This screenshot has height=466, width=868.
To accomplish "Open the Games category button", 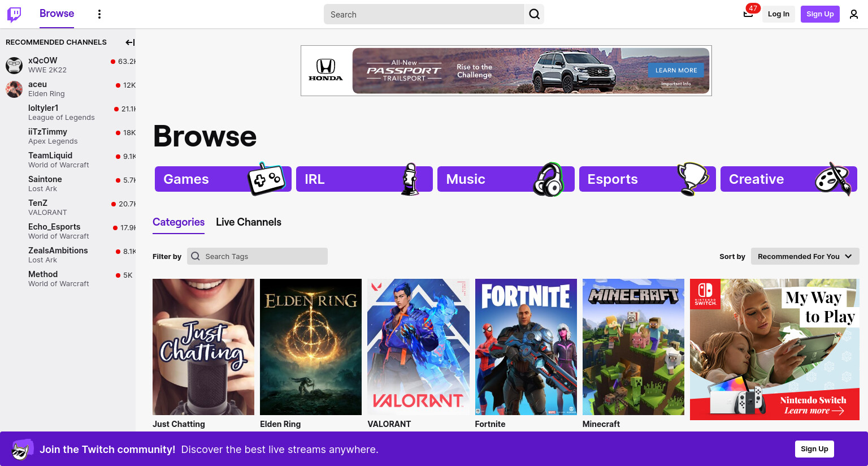I will [x=223, y=179].
